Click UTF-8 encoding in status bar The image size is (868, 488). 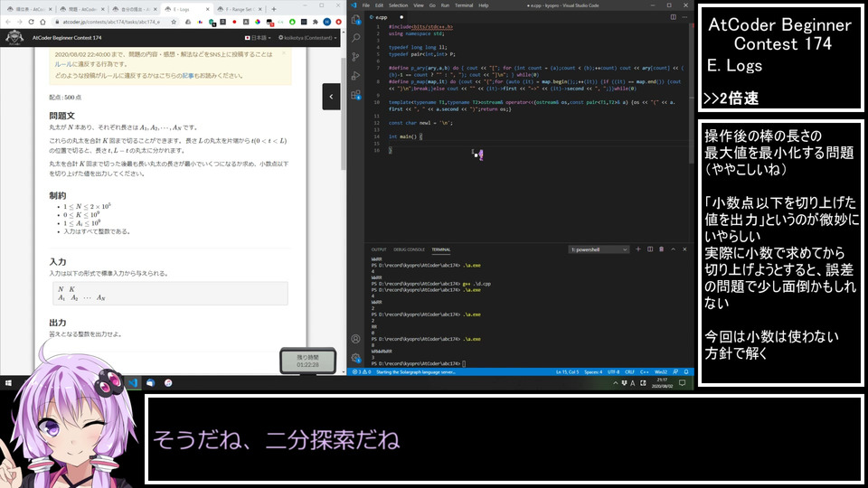pyautogui.click(x=613, y=372)
